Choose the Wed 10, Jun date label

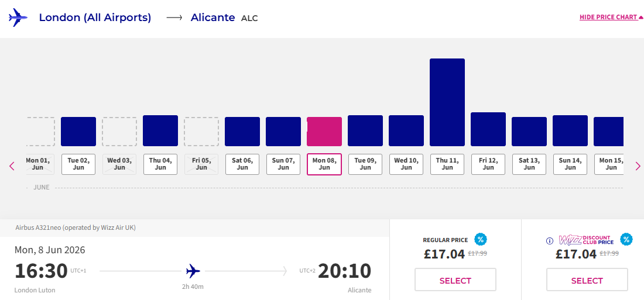(x=406, y=164)
